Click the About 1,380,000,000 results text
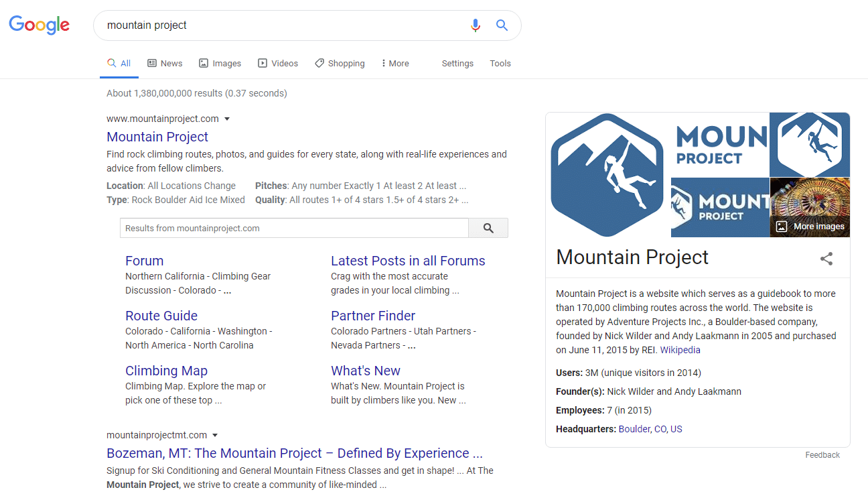Image resolution: width=868 pixels, height=500 pixels. point(197,93)
